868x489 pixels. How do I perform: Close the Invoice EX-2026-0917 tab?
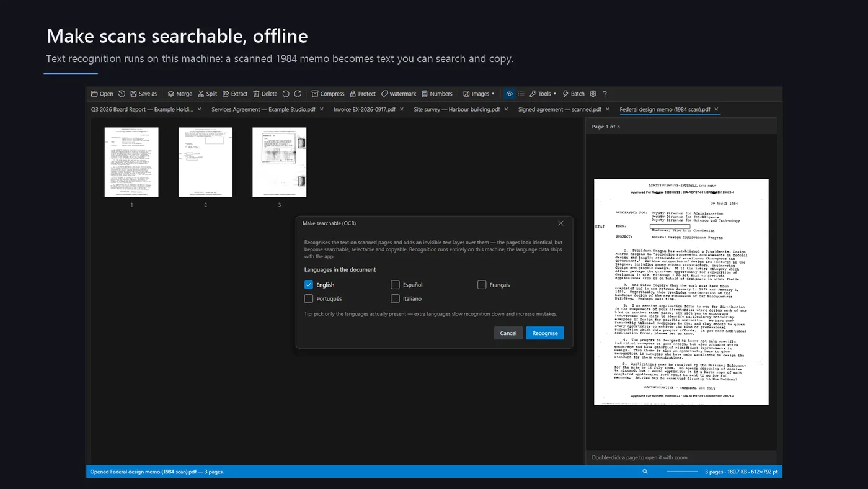tap(401, 109)
